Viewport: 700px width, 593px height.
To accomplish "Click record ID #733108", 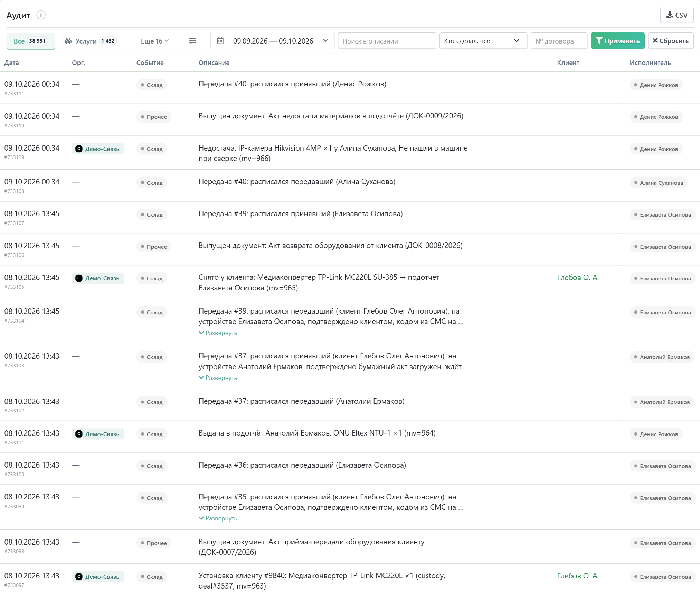I will pyautogui.click(x=15, y=191).
